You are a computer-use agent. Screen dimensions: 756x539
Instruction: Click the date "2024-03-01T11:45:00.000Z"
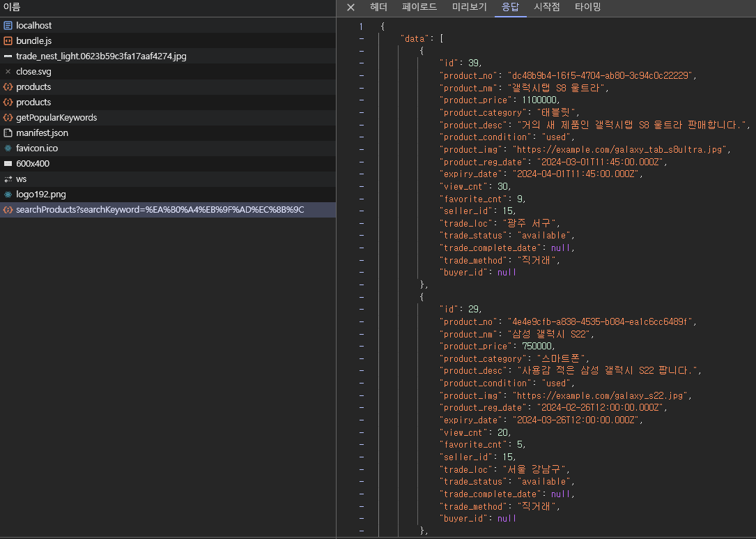(599, 162)
